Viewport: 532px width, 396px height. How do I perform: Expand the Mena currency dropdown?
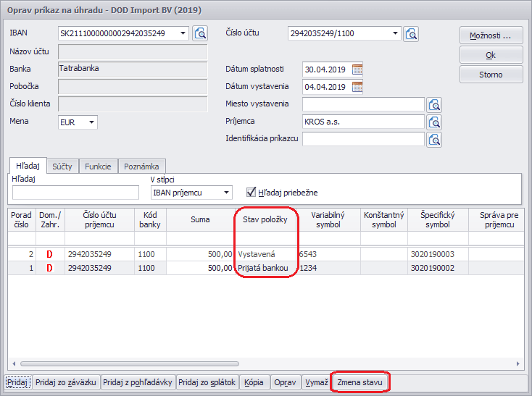pos(91,122)
